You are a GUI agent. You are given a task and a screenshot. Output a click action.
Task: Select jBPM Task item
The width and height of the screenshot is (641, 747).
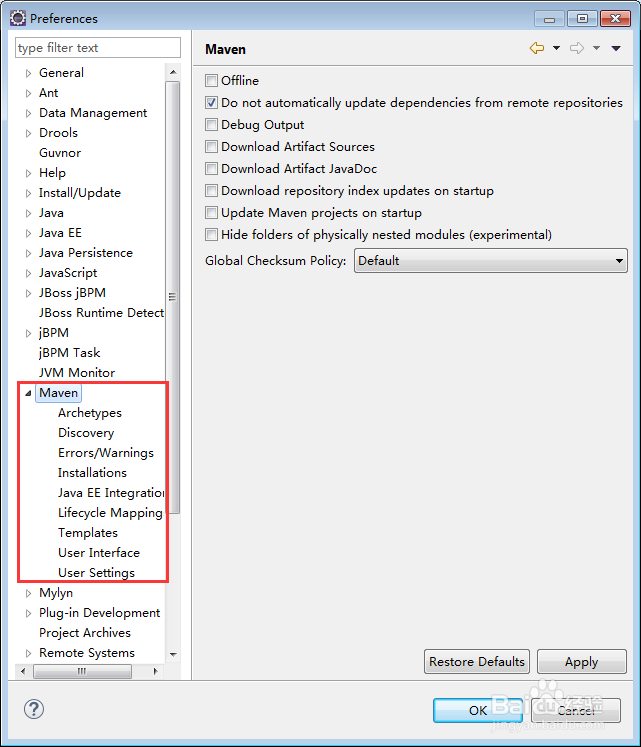click(x=70, y=353)
